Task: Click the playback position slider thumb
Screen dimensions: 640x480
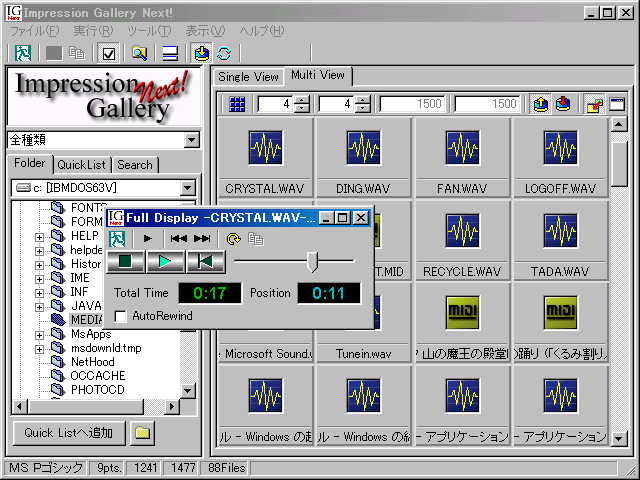Action: tap(312, 262)
